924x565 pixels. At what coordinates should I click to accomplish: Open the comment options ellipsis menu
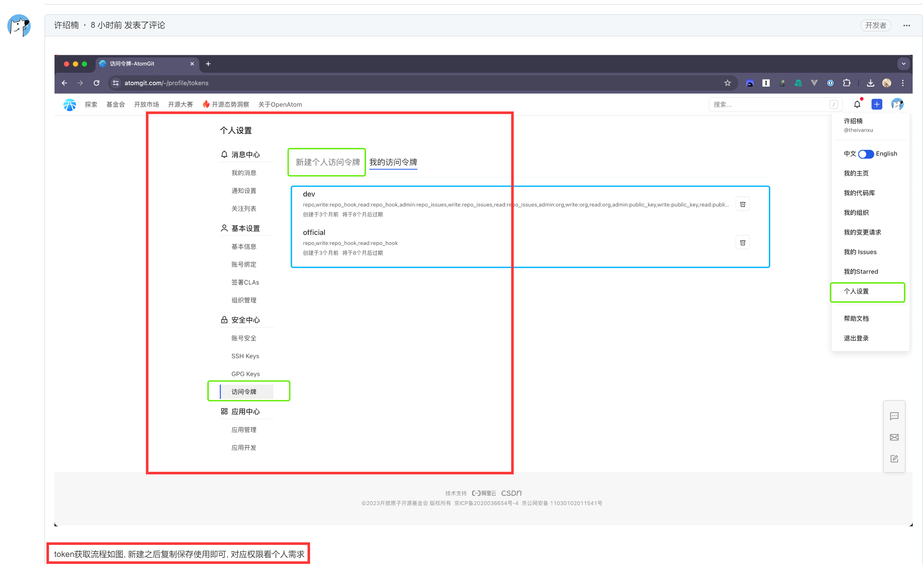[x=907, y=25]
